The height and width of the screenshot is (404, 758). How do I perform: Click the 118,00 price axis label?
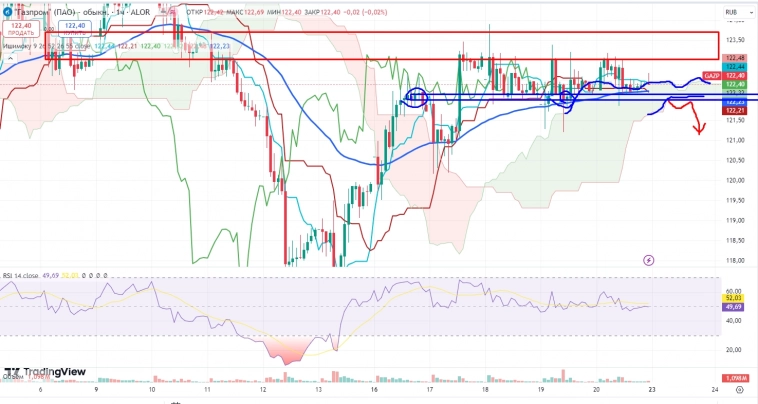point(735,260)
